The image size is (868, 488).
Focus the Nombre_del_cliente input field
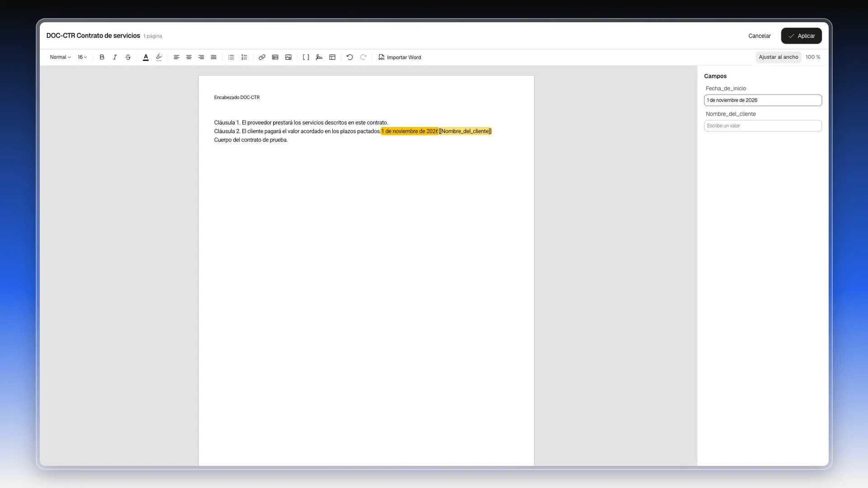click(x=763, y=126)
